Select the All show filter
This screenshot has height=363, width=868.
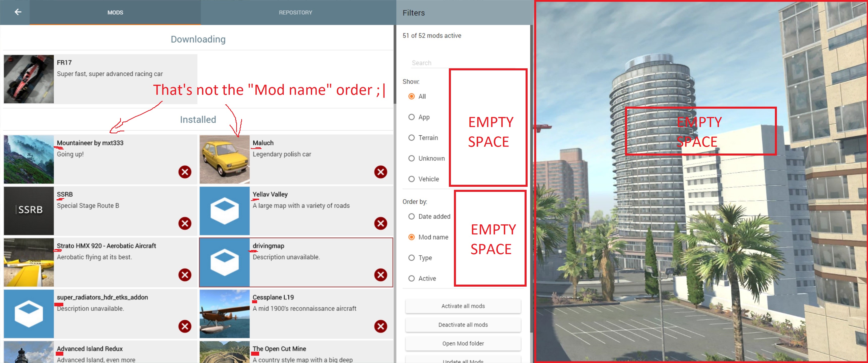coord(412,97)
